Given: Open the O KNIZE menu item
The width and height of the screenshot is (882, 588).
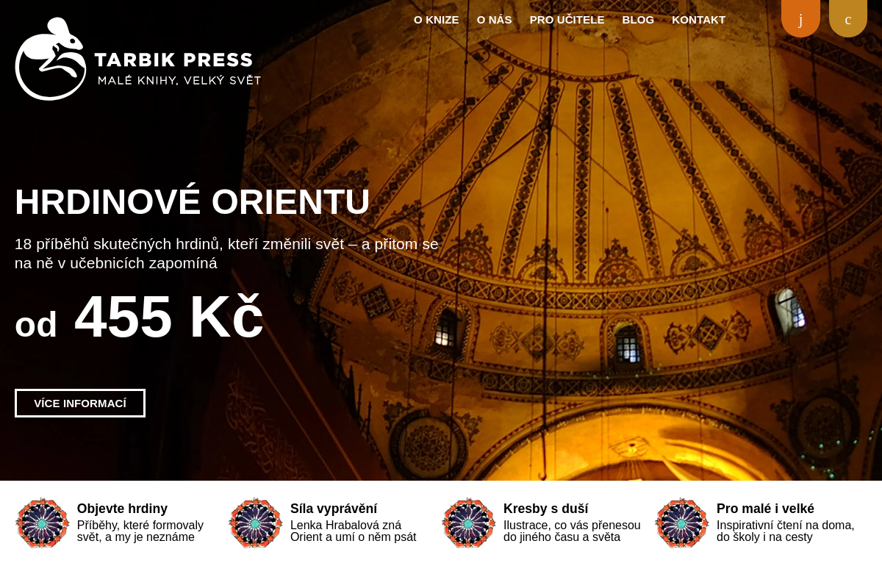Looking at the screenshot, I should (436, 20).
